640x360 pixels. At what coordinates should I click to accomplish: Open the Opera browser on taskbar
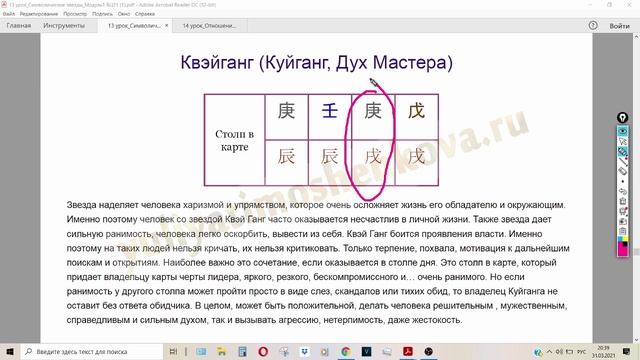click(263, 352)
